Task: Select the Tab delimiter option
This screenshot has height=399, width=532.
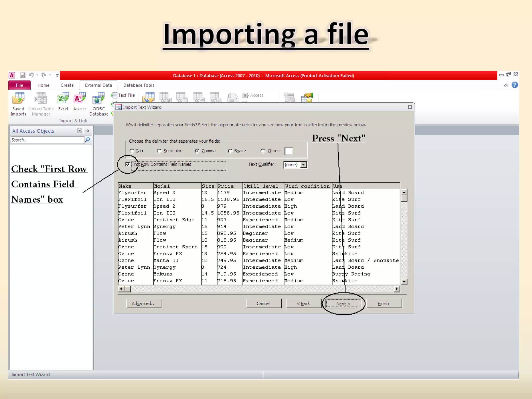Action: 132,151
